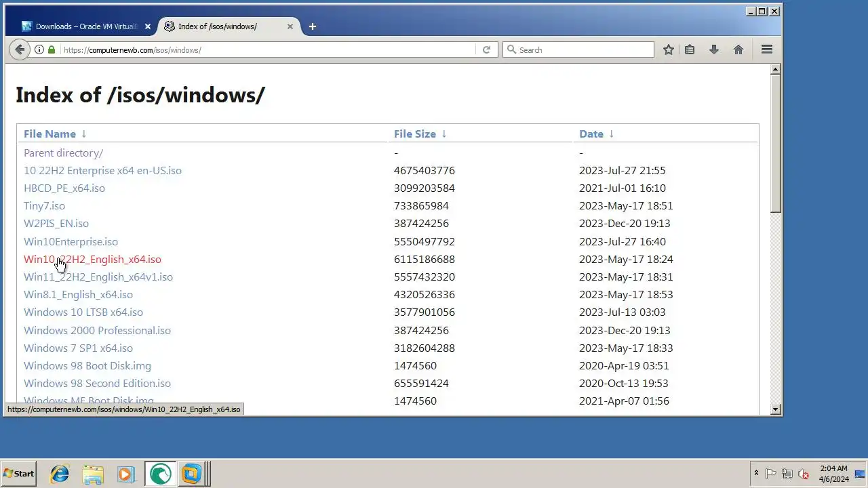The height and width of the screenshot is (488, 868).
Task: Reload the page with the refresh icon
Action: pyautogui.click(x=486, y=49)
